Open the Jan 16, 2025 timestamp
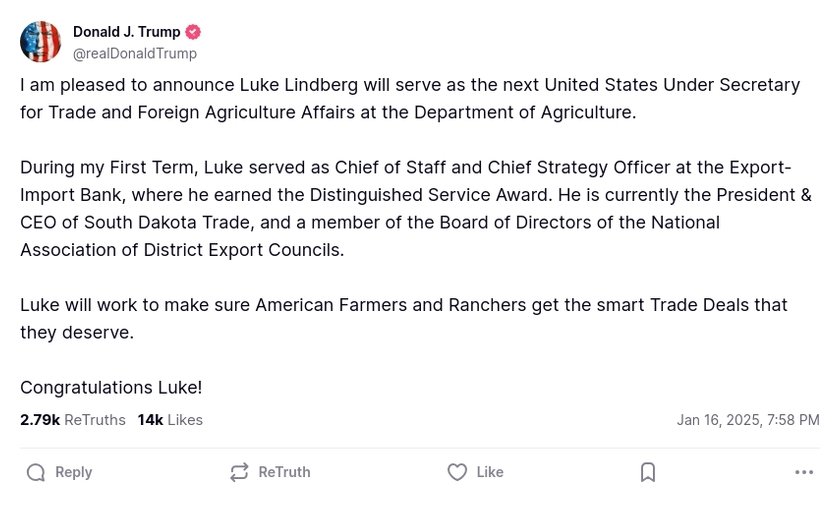The image size is (840, 508). click(x=747, y=420)
